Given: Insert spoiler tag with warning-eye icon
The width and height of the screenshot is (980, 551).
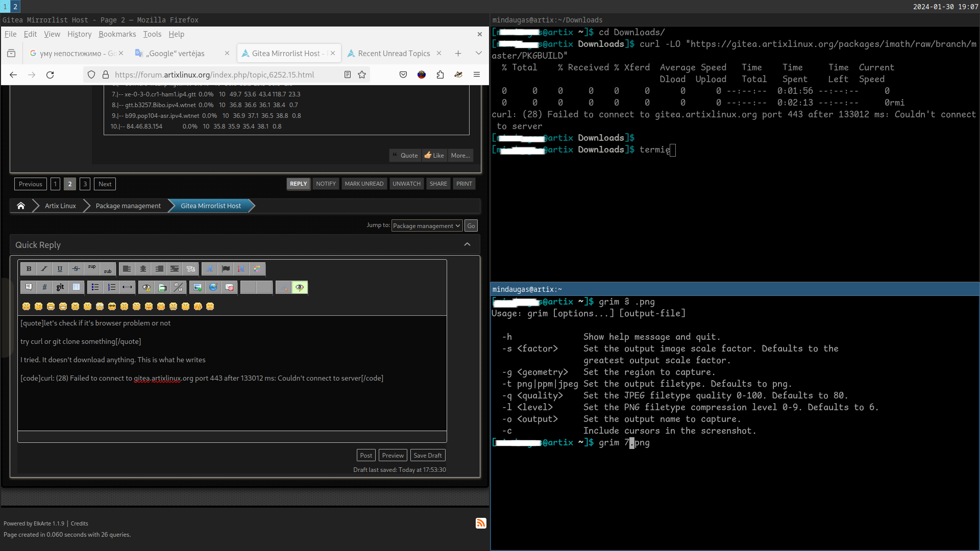Looking at the screenshot, I should coord(146,287).
